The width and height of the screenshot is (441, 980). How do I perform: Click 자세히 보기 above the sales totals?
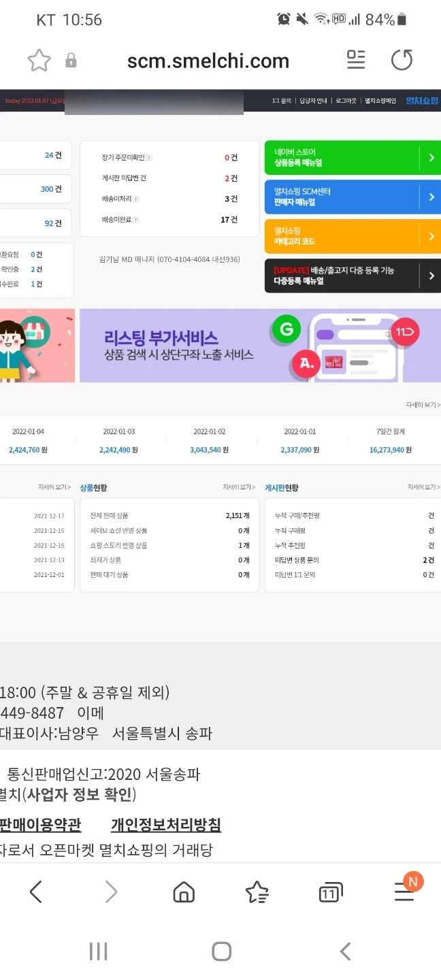click(423, 405)
